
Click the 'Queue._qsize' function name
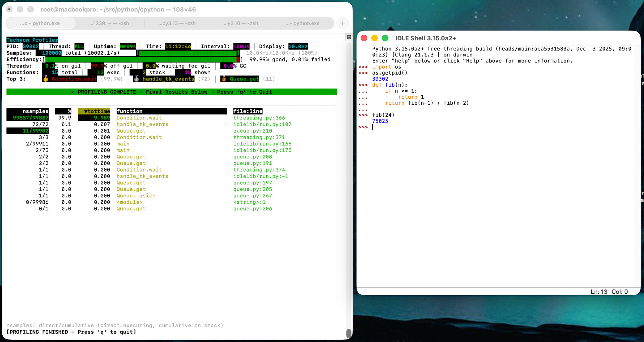[x=136, y=196]
